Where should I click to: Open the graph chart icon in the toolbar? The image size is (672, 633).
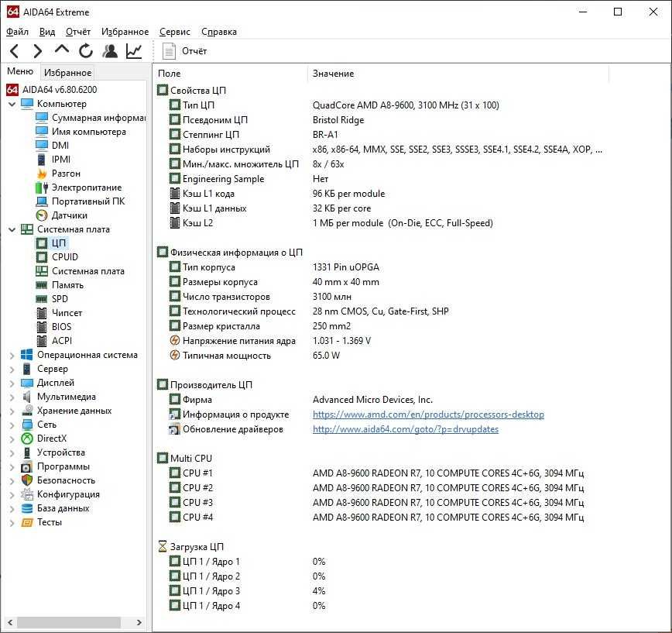tap(134, 51)
